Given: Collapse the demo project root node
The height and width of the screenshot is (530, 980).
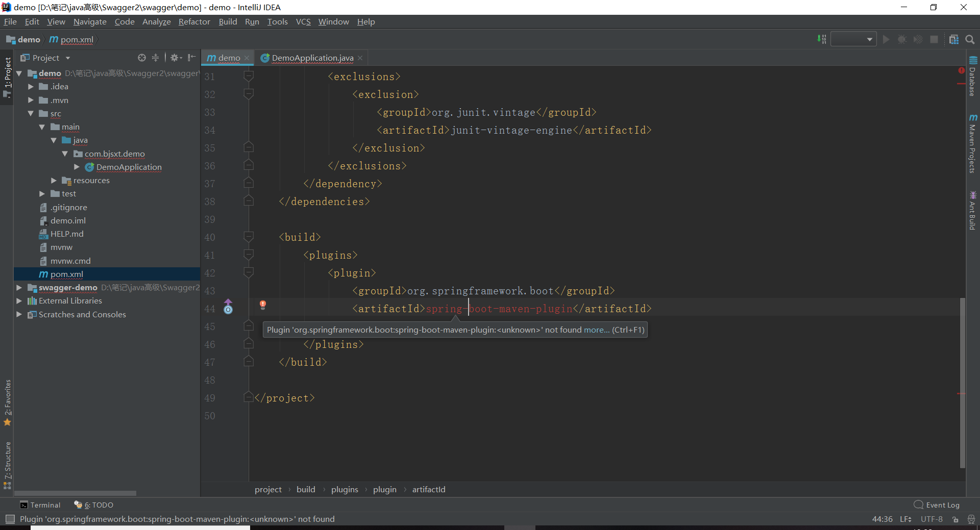Looking at the screenshot, I should [19, 73].
